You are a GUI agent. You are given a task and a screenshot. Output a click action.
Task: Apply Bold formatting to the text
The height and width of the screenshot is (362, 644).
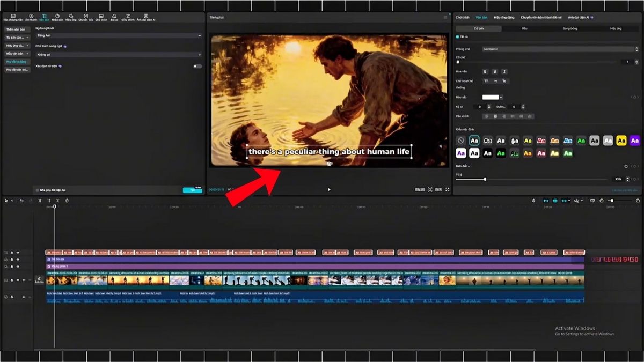[485, 71]
